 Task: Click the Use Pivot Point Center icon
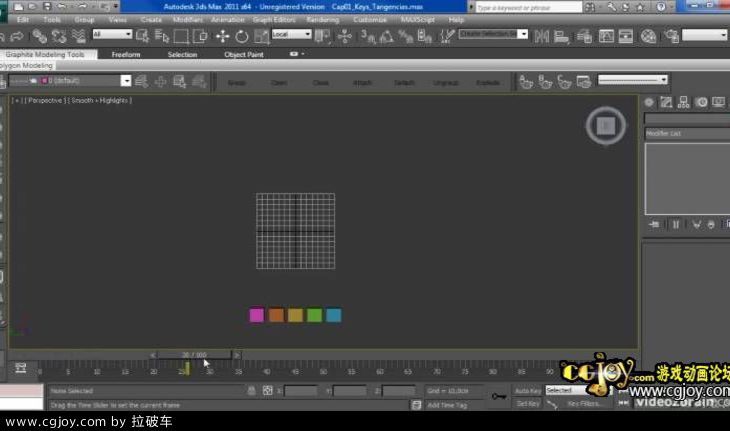click(322, 36)
